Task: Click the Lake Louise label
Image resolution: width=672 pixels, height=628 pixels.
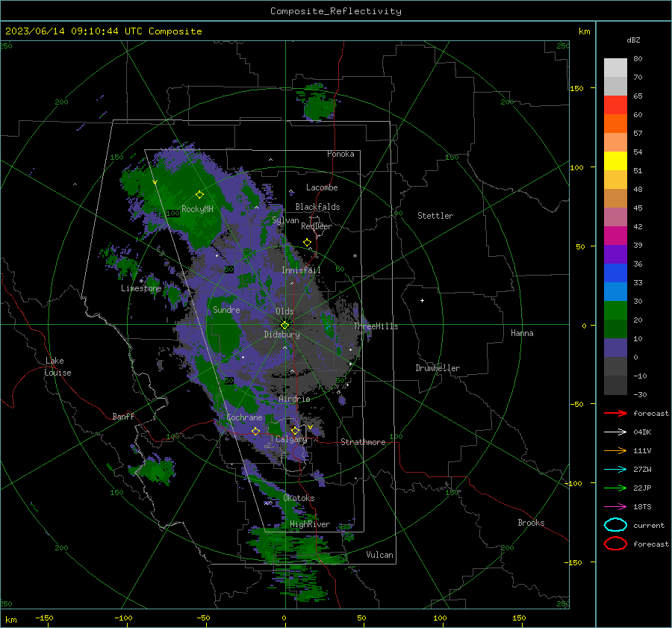Action: (57, 367)
